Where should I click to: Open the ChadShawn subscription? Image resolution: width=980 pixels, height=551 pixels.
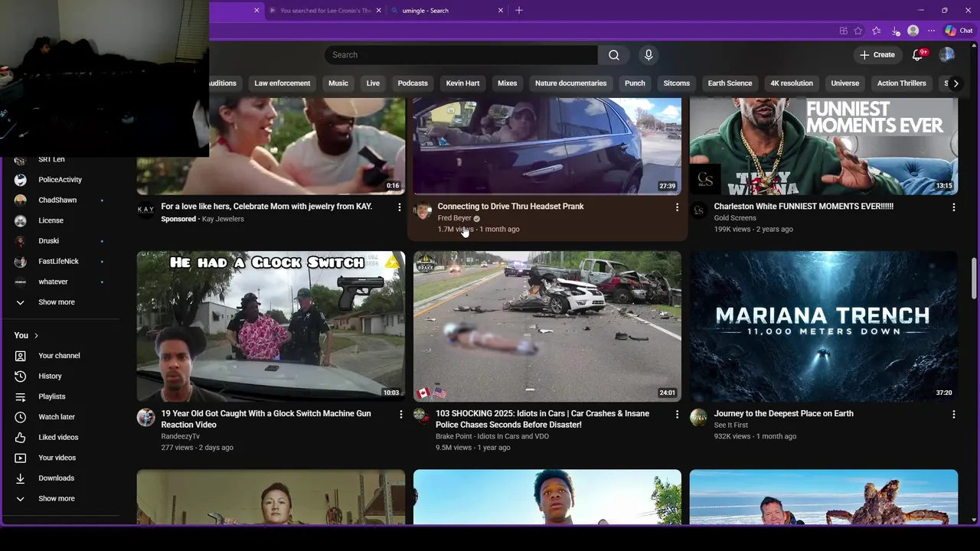coord(57,200)
